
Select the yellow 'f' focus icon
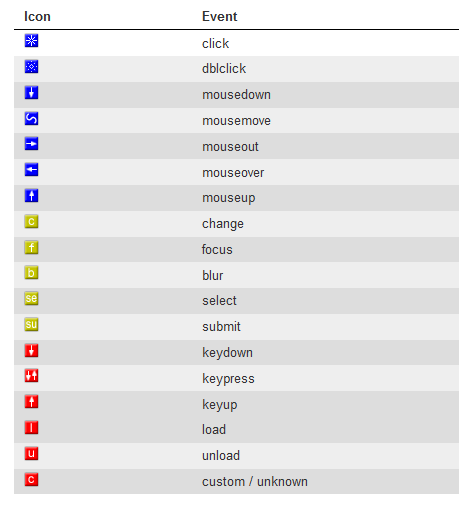click(31, 247)
